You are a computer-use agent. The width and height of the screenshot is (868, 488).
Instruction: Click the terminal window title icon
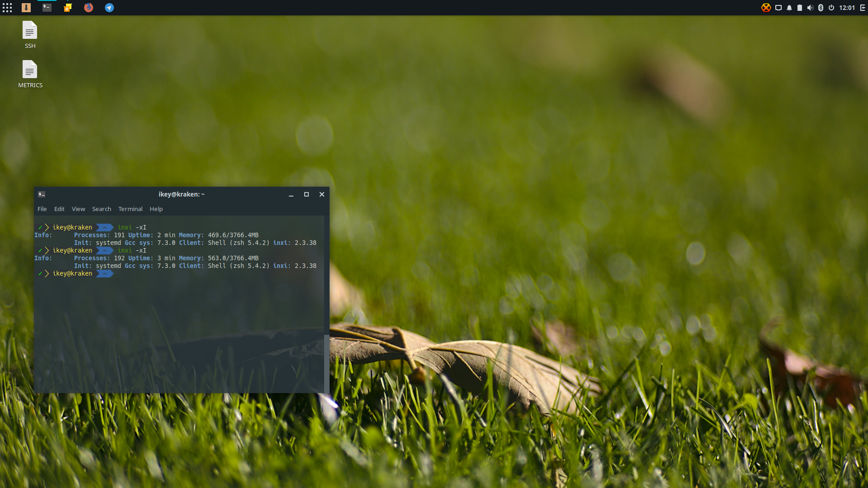pyautogui.click(x=42, y=194)
